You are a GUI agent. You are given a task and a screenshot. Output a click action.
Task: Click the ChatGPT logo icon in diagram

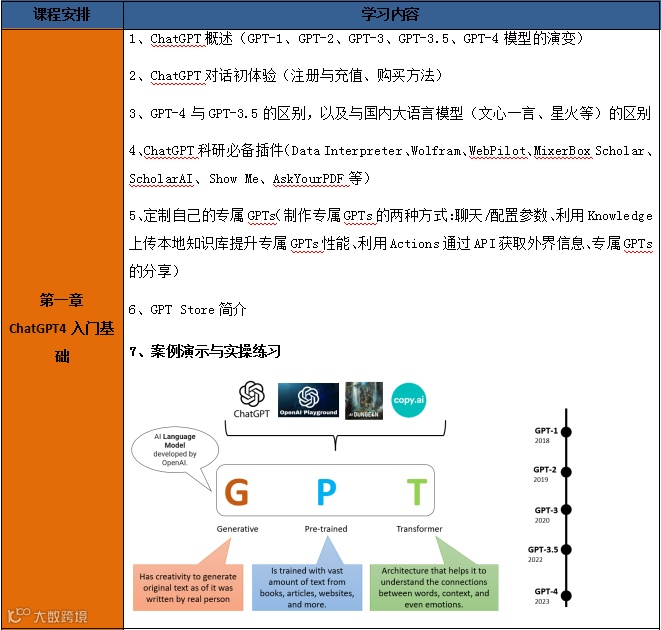(x=252, y=393)
